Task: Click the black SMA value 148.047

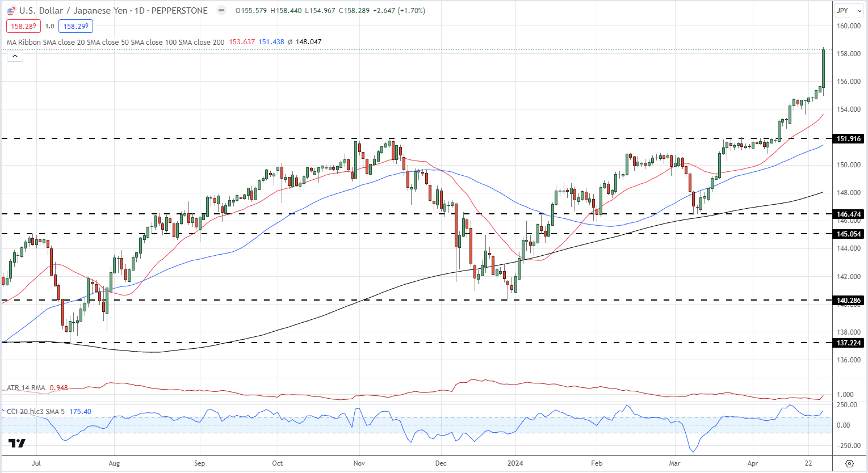Action: click(x=308, y=42)
